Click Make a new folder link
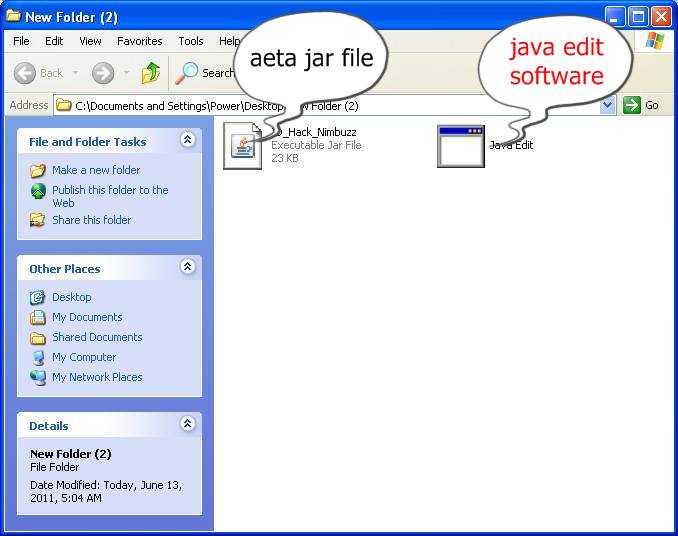This screenshot has height=536, width=678. [x=96, y=170]
